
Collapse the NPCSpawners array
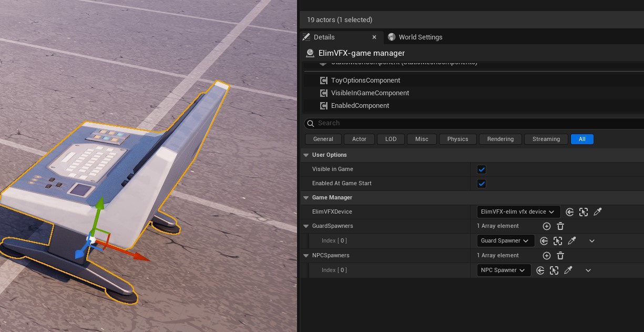(306, 256)
